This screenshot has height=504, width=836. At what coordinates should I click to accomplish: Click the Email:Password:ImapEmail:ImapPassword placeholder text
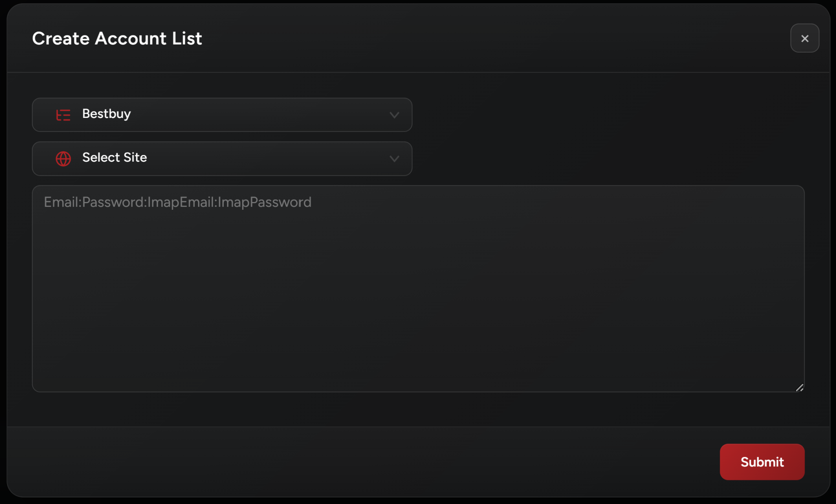[x=178, y=202]
